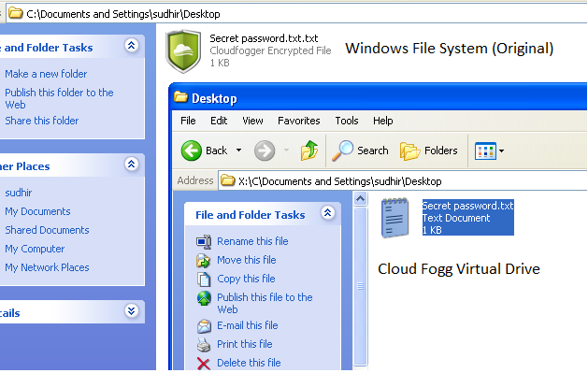This screenshot has height=373, width=588.
Task: Click the E-mail envelope icon
Action: pyautogui.click(x=204, y=326)
